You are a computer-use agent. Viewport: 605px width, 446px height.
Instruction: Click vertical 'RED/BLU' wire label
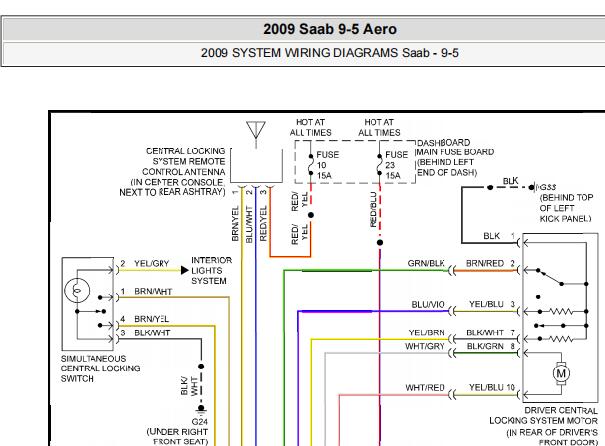tap(373, 209)
